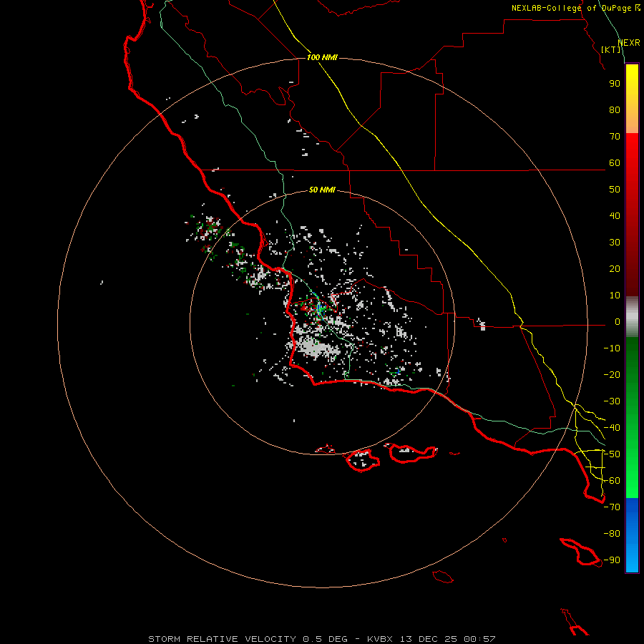Click the -40 knots legend label

(612, 428)
